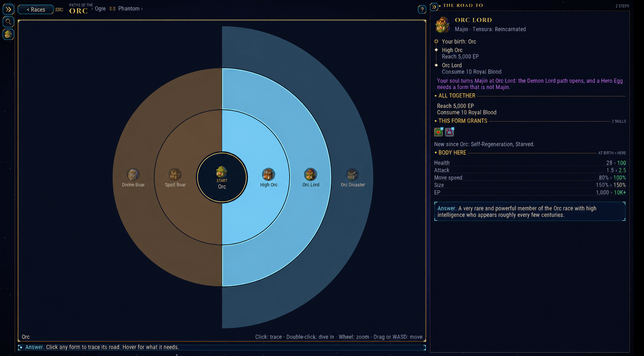This screenshot has height=356, width=644.
Task: Click the 'Your birth: Orc' step
Action: pyautogui.click(x=459, y=42)
